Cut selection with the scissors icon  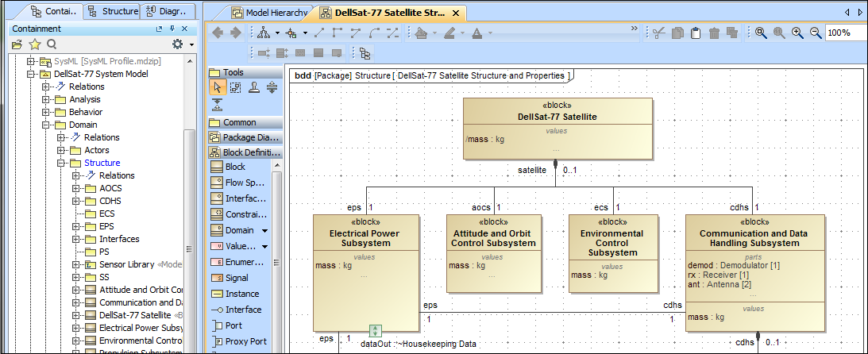(x=659, y=33)
